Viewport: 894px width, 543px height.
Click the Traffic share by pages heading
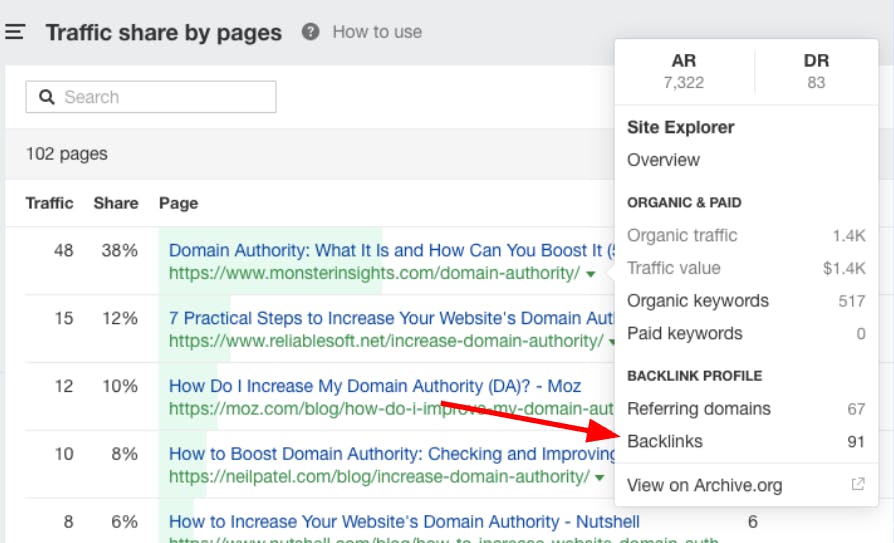pyautogui.click(x=164, y=33)
